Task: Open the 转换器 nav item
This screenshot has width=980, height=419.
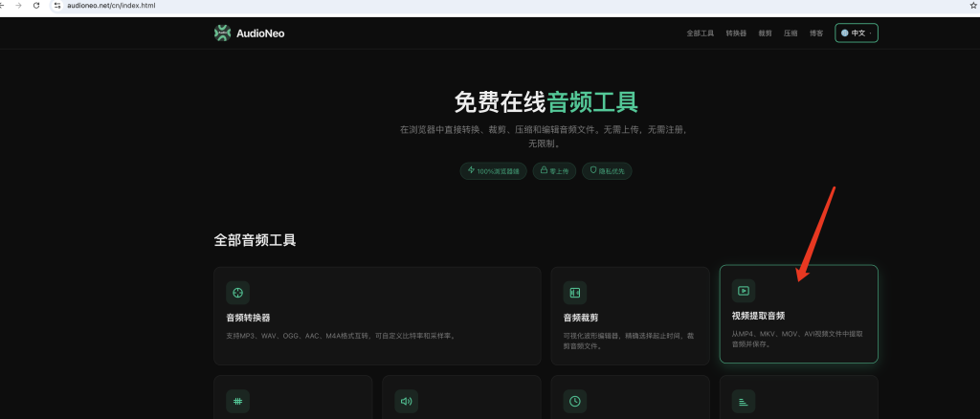Action: tap(736, 33)
